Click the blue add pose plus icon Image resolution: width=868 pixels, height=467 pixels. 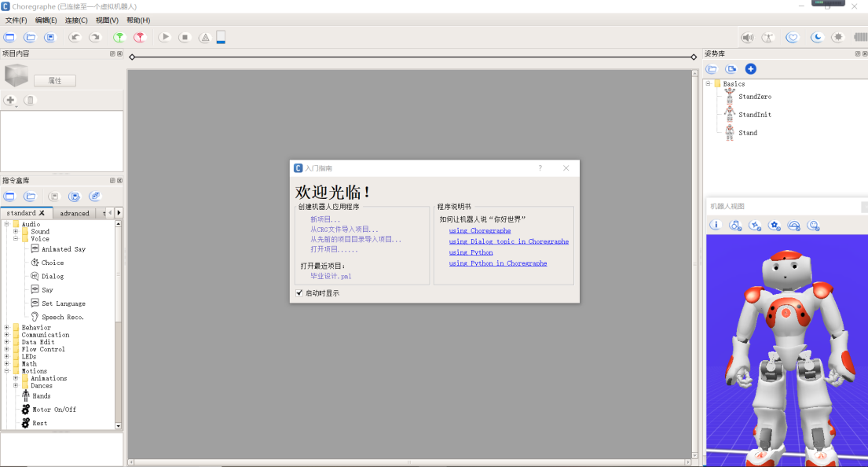point(751,68)
